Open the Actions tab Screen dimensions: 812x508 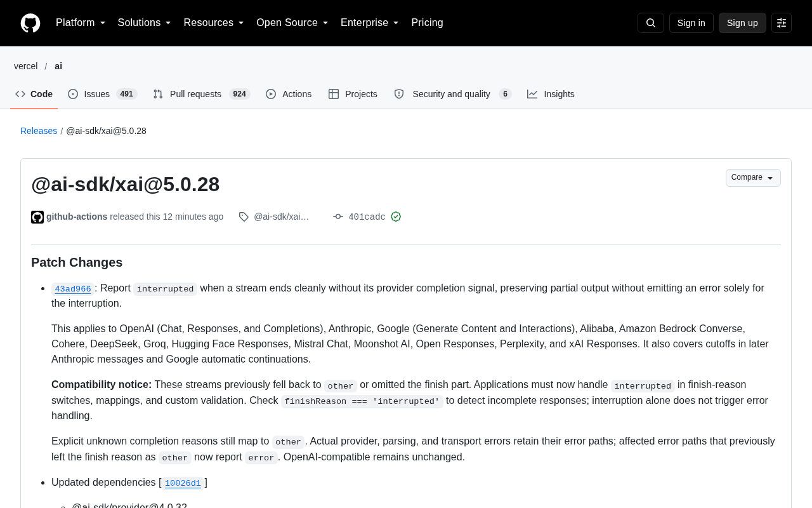tap(289, 94)
